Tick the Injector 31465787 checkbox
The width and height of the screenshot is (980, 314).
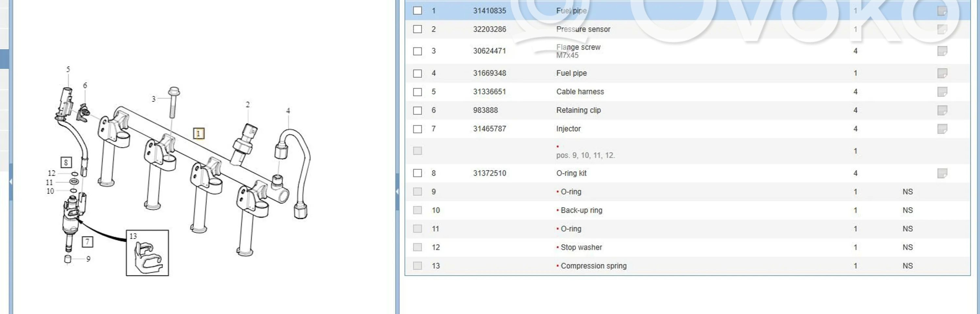click(x=417, y=129)
